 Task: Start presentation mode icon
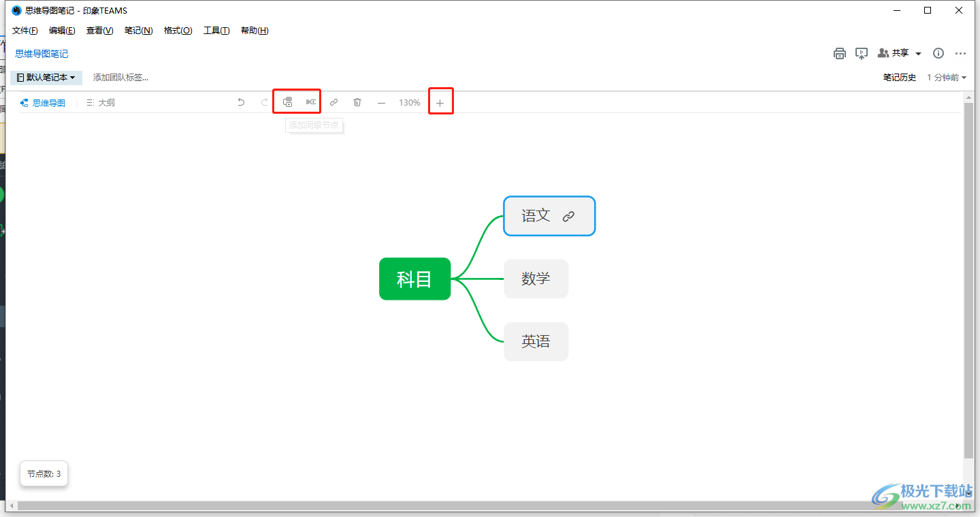click(862, 53)
